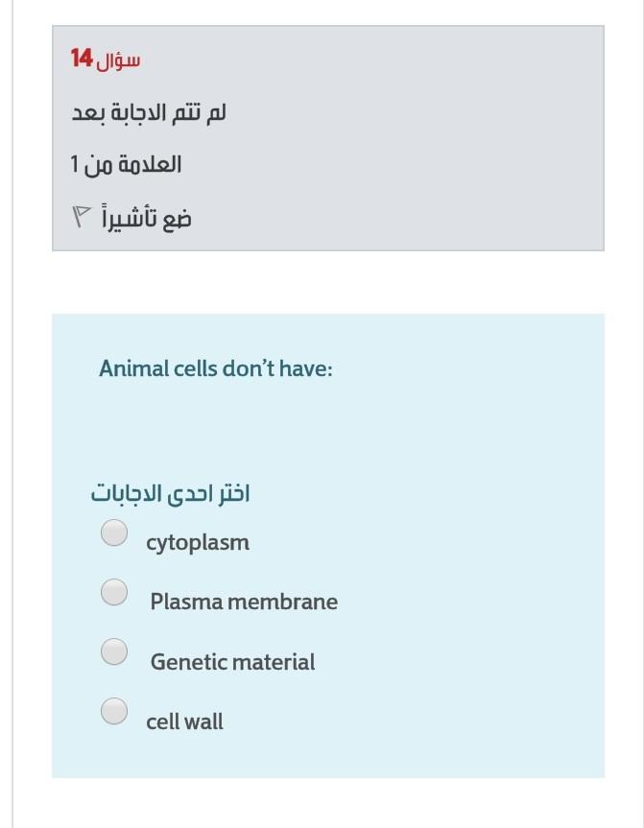644x828 pixels.
Task: Select the Genetic material radio button
Action: point(114,651)
